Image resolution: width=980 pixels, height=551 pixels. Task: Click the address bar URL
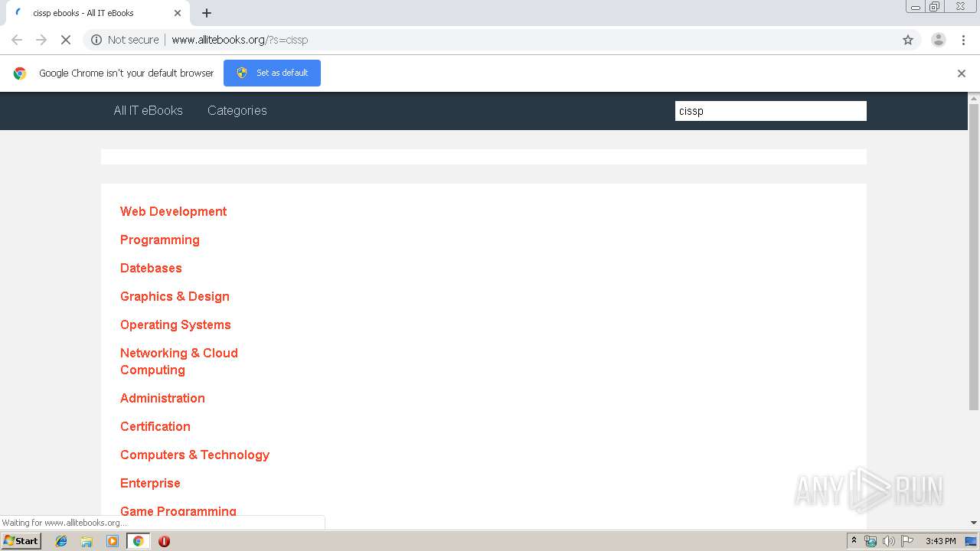(x=240, y=40)
